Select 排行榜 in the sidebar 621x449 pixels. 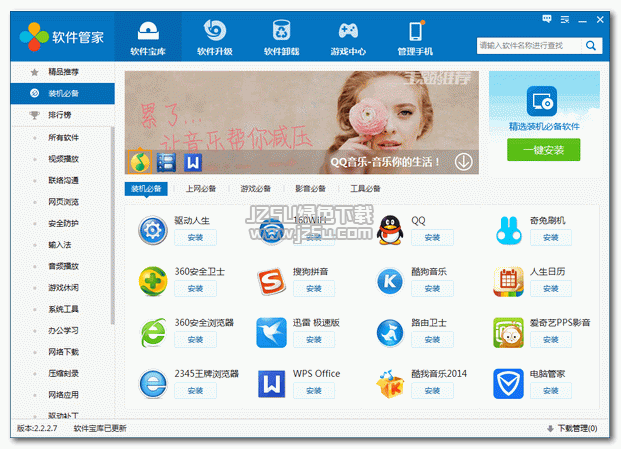pos(63,115)
